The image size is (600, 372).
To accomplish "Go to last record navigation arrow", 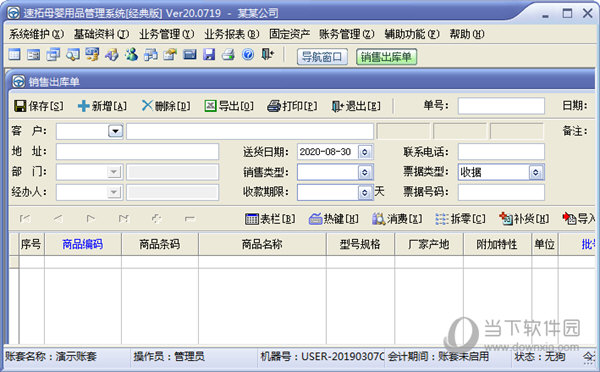I will coord(124,219).
